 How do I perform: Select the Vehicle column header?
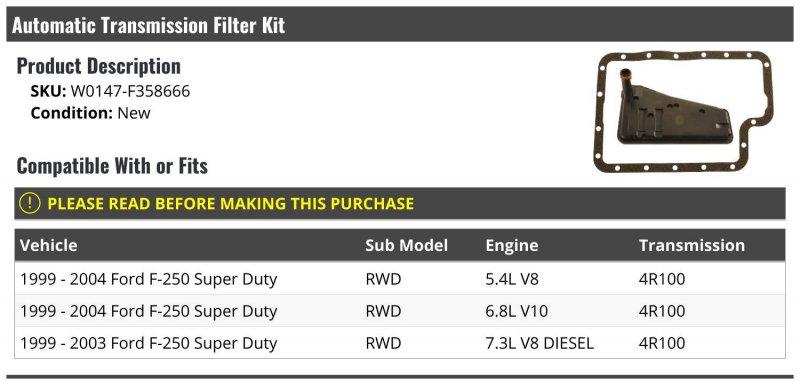[48, 245]
